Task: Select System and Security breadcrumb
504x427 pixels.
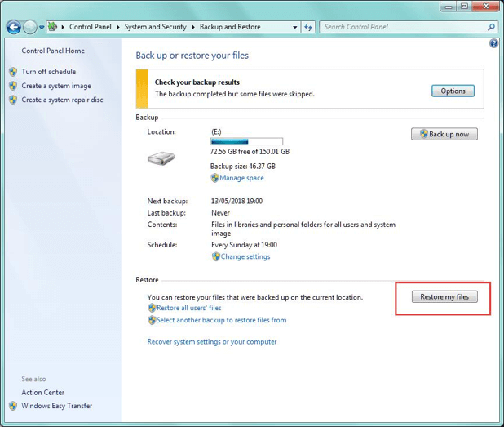Action: [155, 27]
